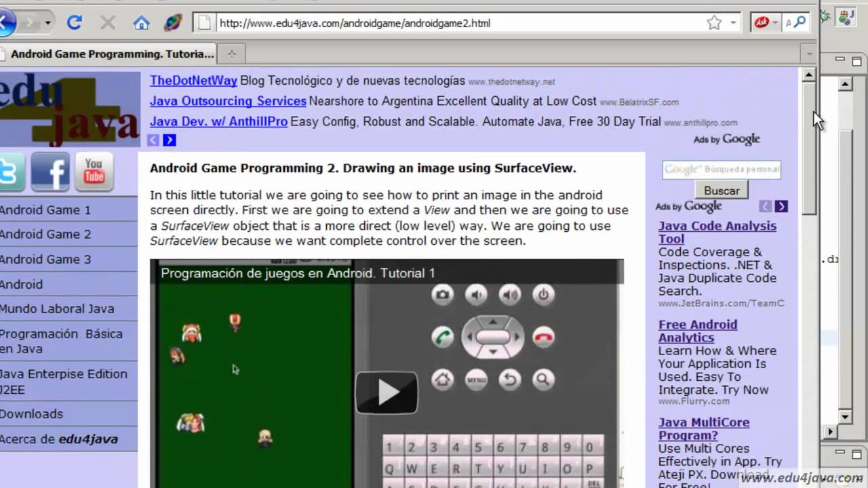Viewport: 868px width, 488px height.
Task: Open the search engine dropdown arrow
Action: click(775, 23)
